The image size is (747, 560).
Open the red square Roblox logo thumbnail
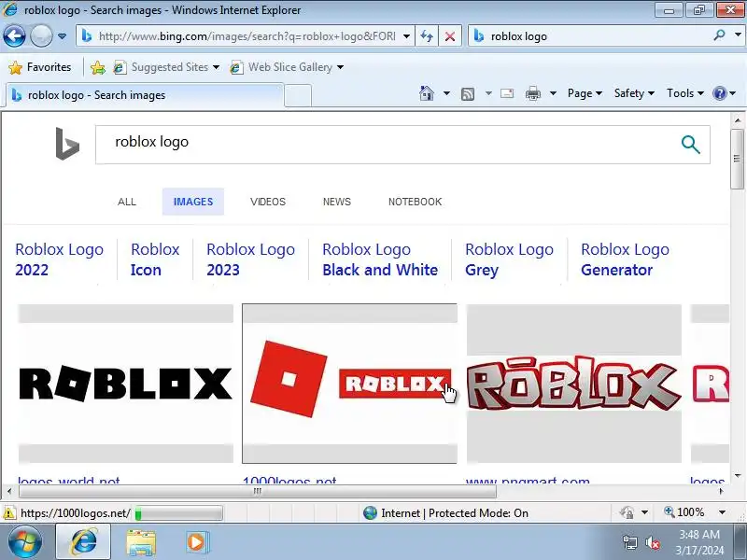pyautogui.click(x=349, y=384)
